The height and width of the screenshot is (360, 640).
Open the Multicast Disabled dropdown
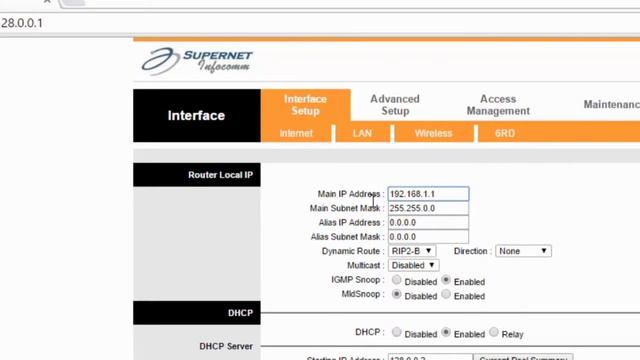[413, 265]
